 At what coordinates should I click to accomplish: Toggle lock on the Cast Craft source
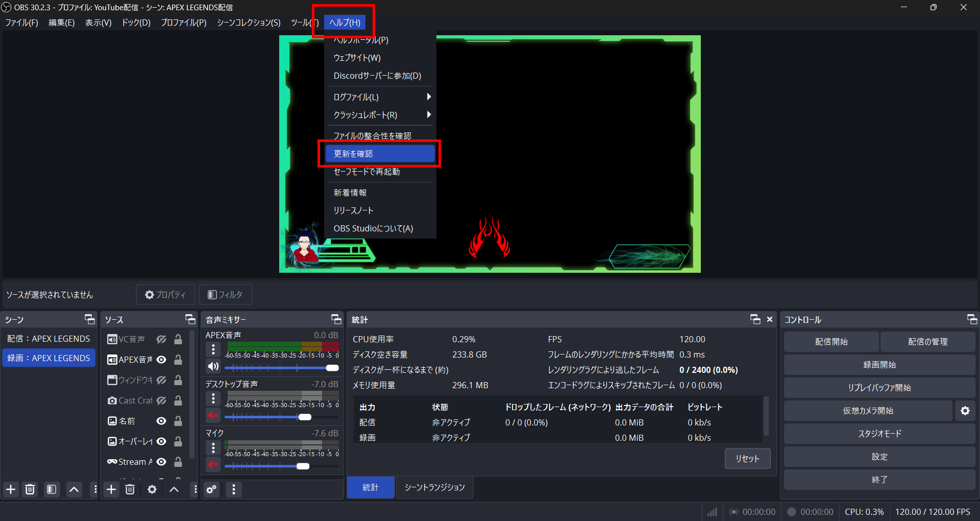(x=178, y=400)
